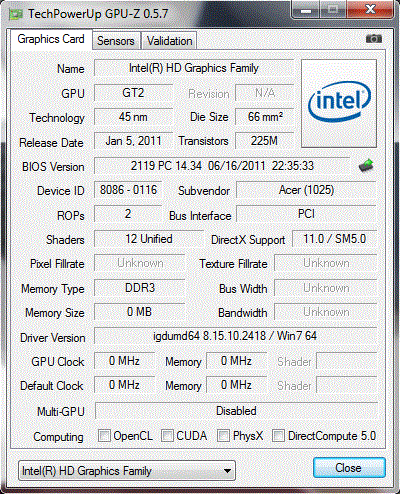Click the DirectX Support value 11.0 / SM5.0
This screenshot has width=400, height=494.
coord(335,239)
